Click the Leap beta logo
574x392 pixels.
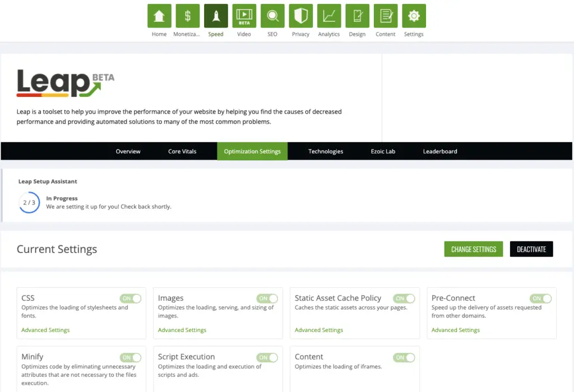pos(65,83)
